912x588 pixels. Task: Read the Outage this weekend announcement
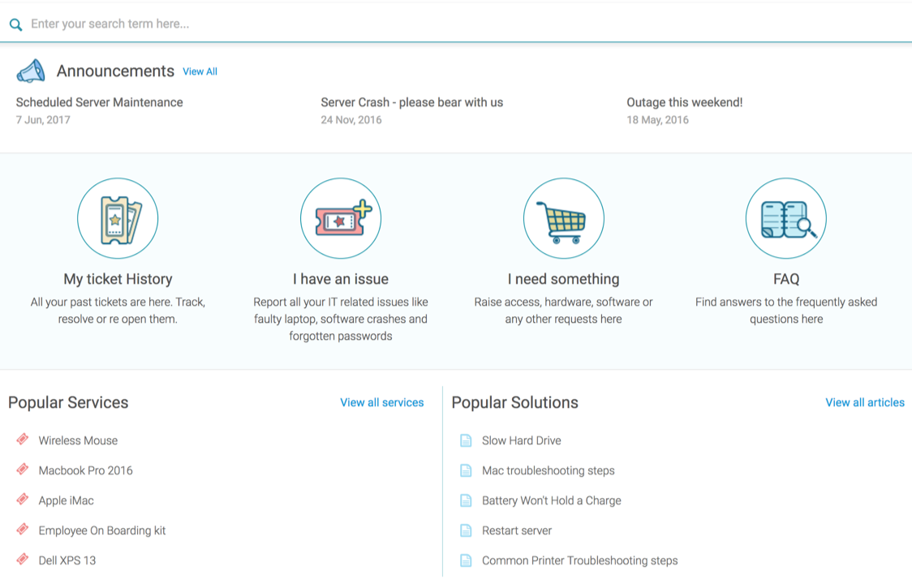[685, 102]
